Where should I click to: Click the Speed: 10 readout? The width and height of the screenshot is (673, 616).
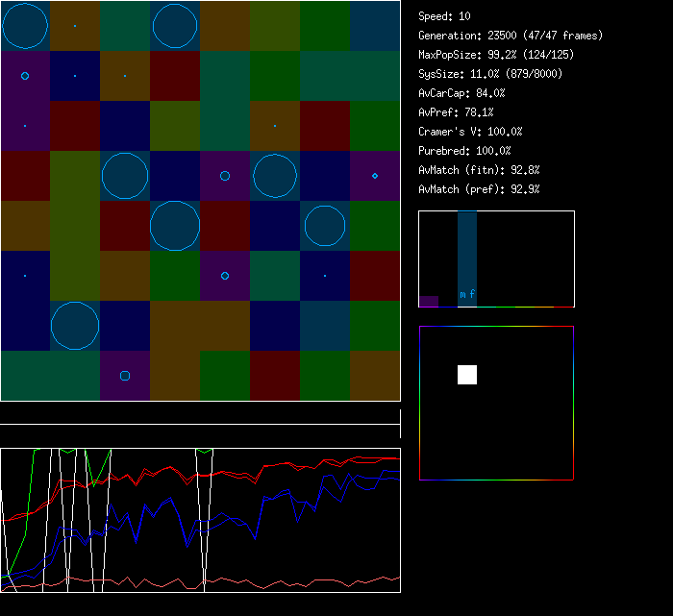444,16
